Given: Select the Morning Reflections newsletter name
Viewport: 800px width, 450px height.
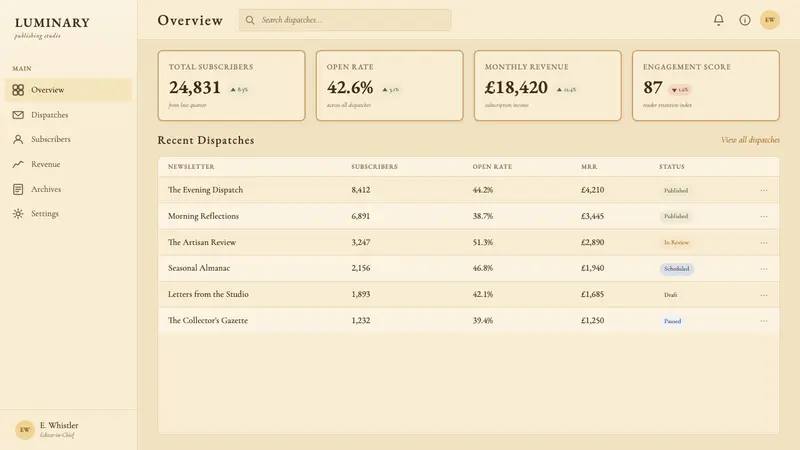Looking at the screenshot, I should pyautogui.click(x=203, y=216).
